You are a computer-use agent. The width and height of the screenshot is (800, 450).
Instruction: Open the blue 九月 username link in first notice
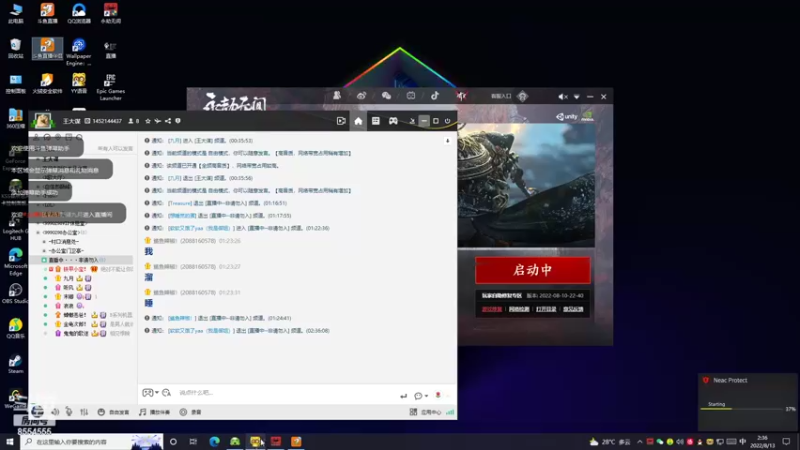tap(174, 141)
